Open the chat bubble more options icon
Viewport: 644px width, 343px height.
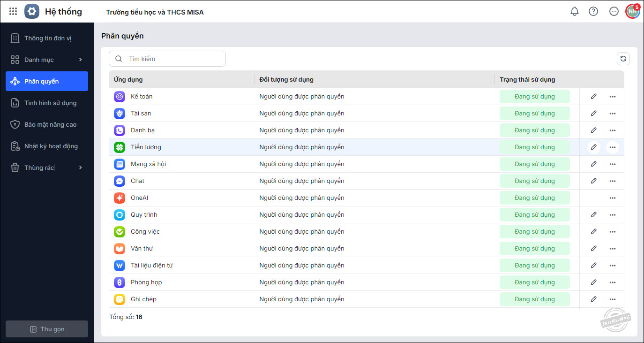[614, 11]
